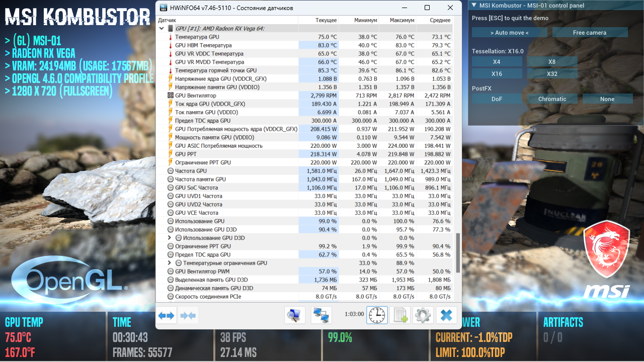Click the lightning icon beside GPU PPT row
Viewport: 644px width, 362px height.
tap(170, 154)
